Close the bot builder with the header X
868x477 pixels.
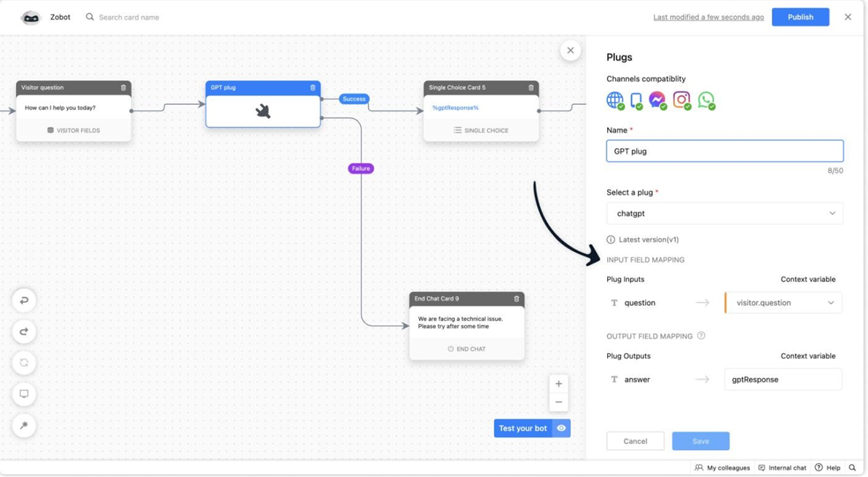click(848, 17)
